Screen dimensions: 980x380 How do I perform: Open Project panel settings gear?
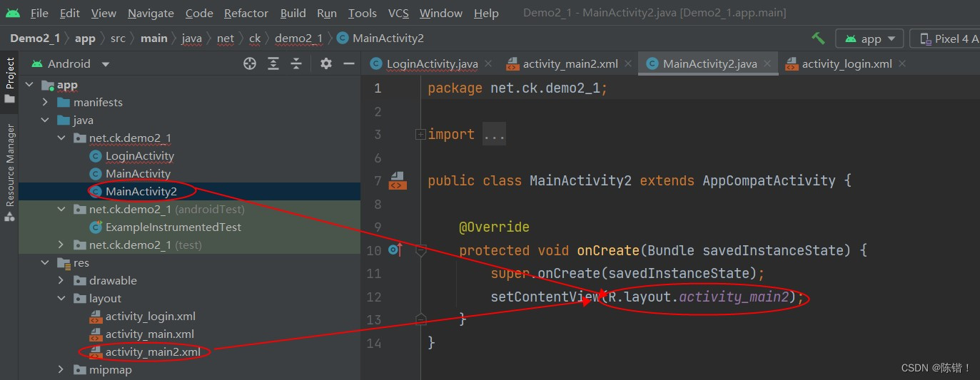[x=326, y=63]
